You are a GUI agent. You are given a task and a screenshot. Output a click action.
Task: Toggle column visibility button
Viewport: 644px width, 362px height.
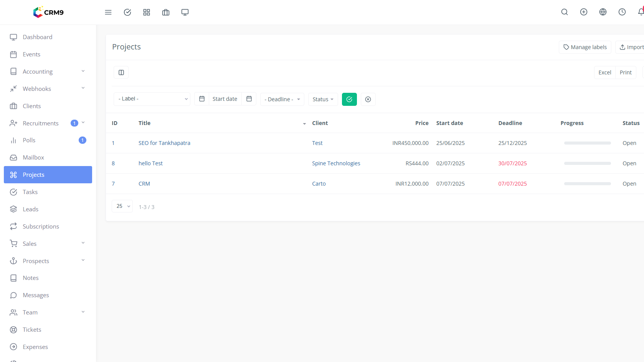click(x=121, y=72)
